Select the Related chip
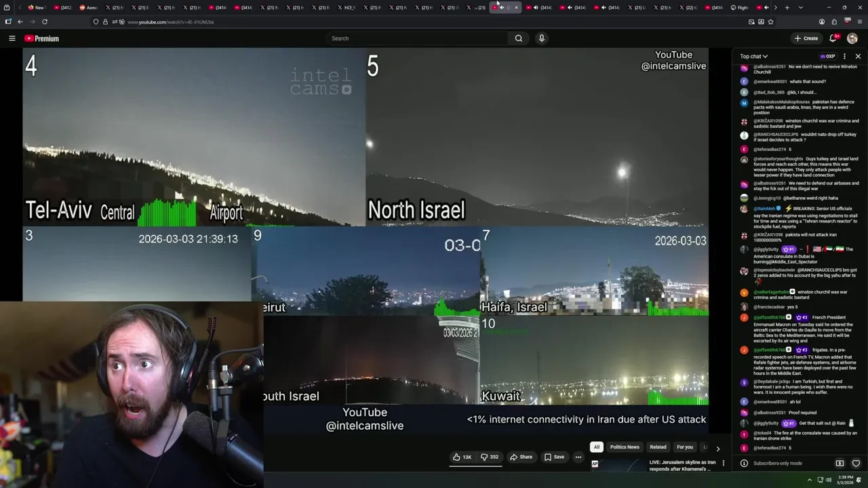Viewport: 868px width, 488px height. point(658,447)
